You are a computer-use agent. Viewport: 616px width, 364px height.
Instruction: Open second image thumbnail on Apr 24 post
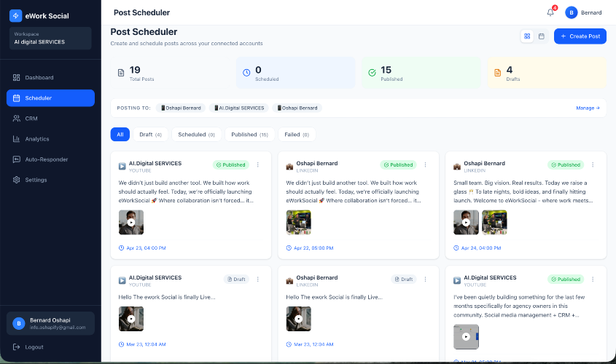494,222
